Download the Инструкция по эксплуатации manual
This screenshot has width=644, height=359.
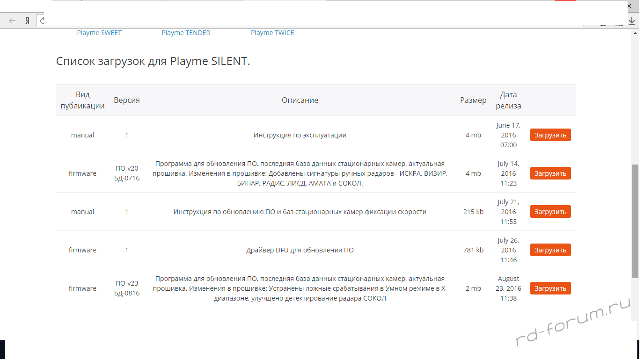click(550, 135)
